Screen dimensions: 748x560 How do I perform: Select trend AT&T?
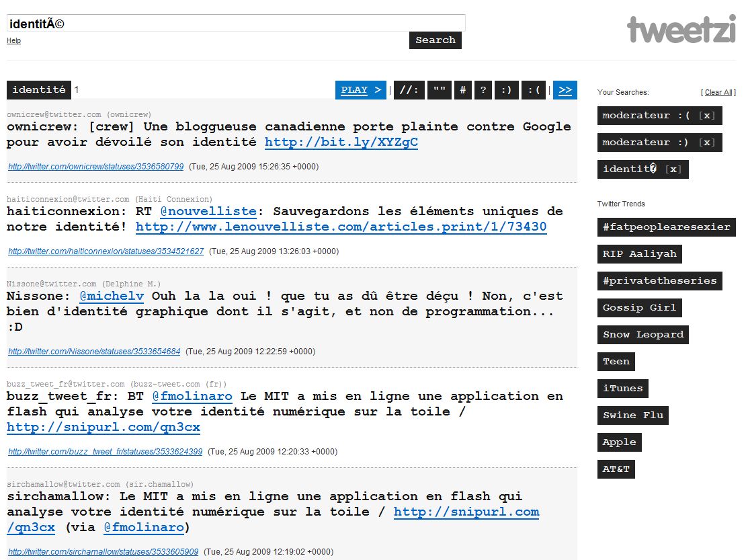(616, 469)
